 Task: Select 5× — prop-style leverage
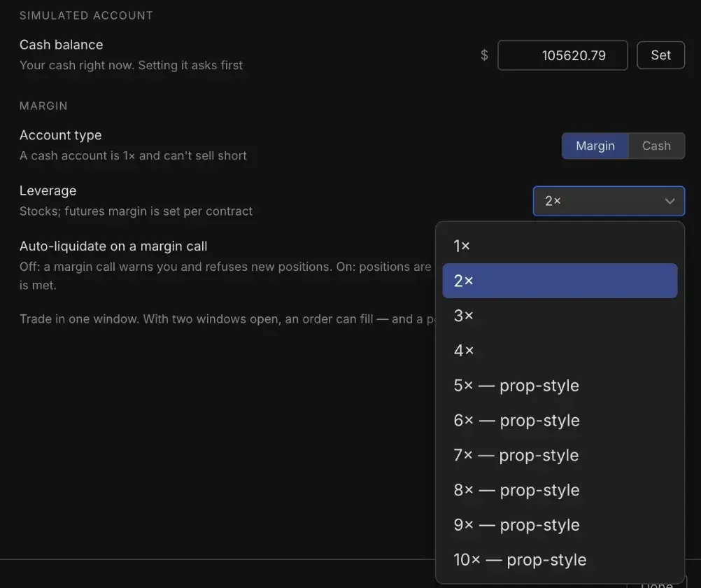560,385
